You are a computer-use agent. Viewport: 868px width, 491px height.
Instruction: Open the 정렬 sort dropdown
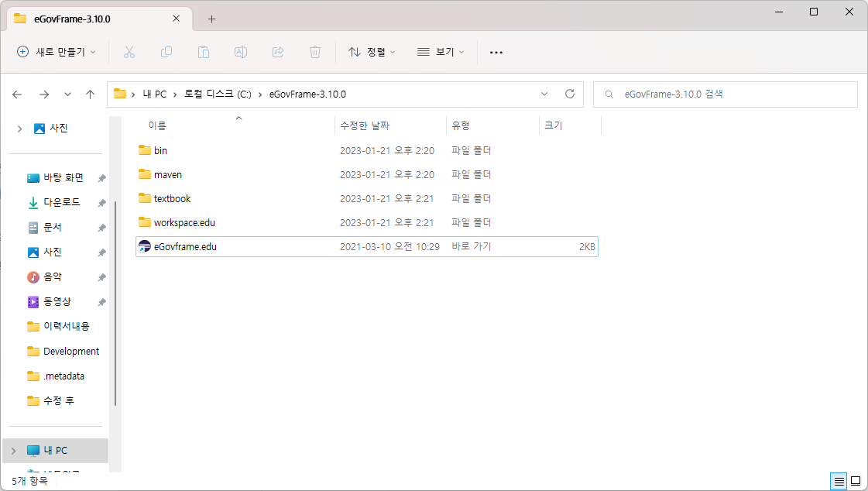click(x=372, y=52)
